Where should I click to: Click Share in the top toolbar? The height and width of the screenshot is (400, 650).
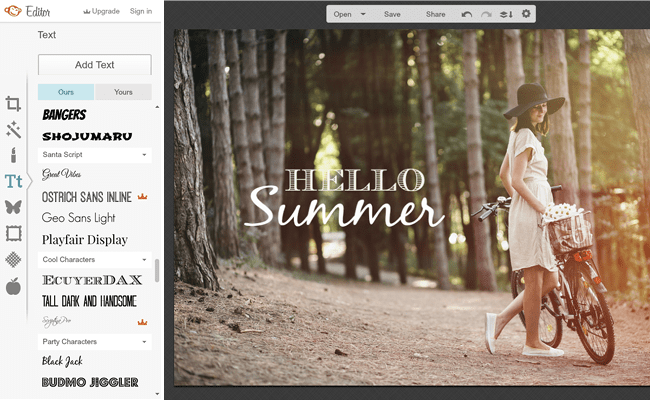[x=435, y=14]
